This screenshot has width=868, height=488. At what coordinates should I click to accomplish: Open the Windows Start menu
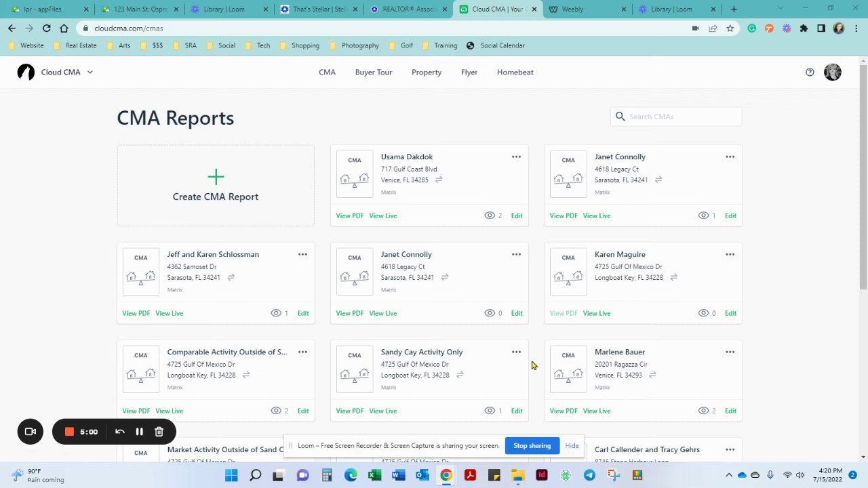point(231,475)
